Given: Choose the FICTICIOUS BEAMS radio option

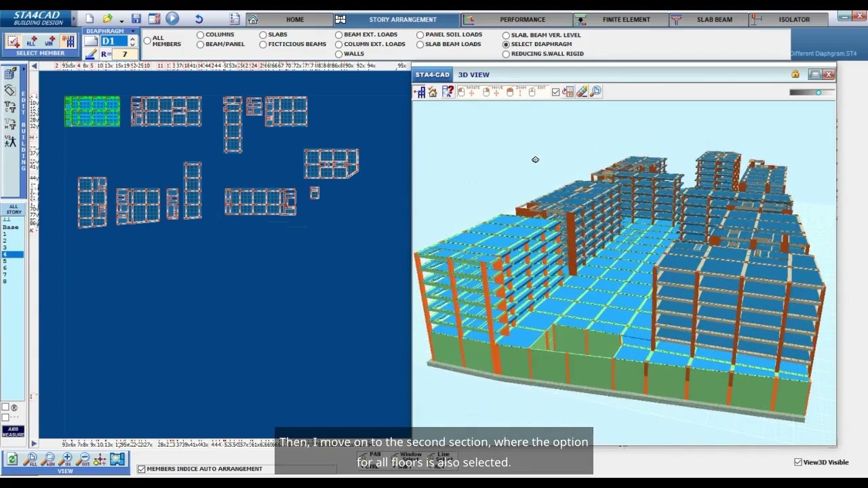Looking at the screenshot, I should [262, 44].
